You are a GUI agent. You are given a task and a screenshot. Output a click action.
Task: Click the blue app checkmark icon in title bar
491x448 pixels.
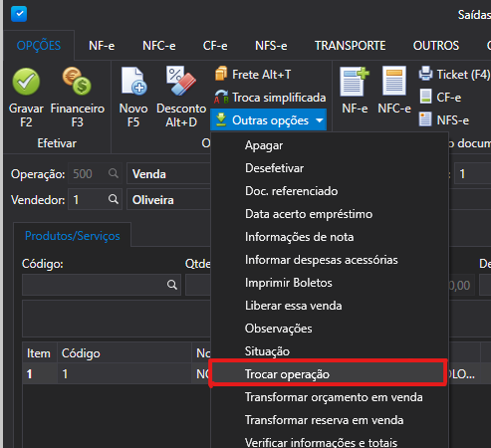pos(19,14)
